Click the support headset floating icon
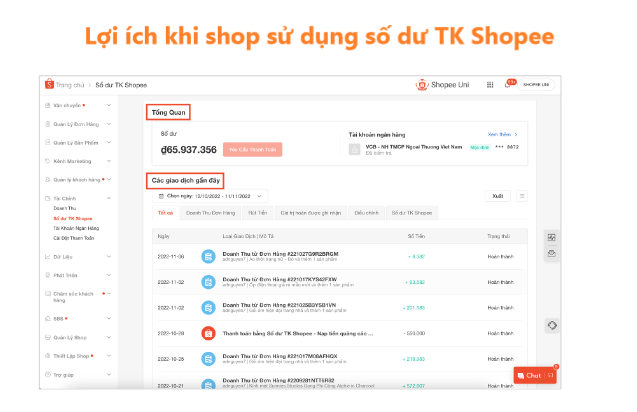This screenshot has height=412, width=637. (552, 325)
